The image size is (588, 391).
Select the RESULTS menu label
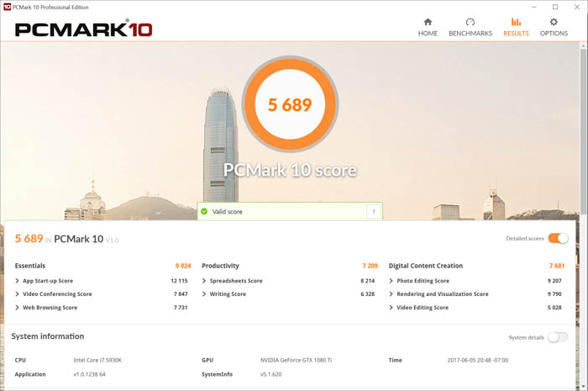coord(516,34)
